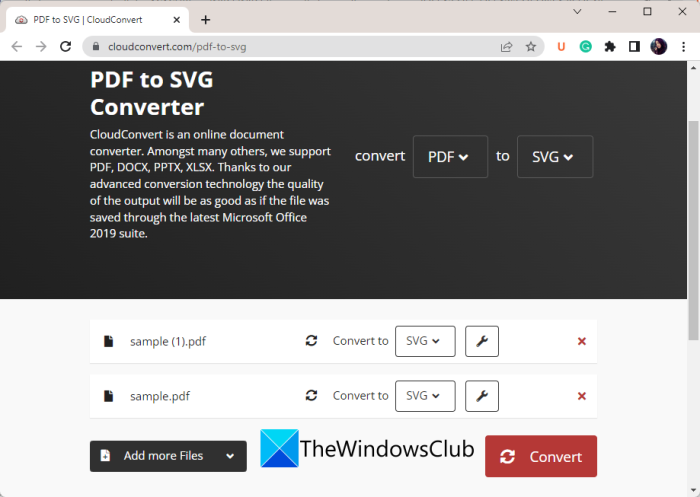This screenshot has width=700, height=497.
Task: Open the Chrome profile avatar
Action: point(658,46)
